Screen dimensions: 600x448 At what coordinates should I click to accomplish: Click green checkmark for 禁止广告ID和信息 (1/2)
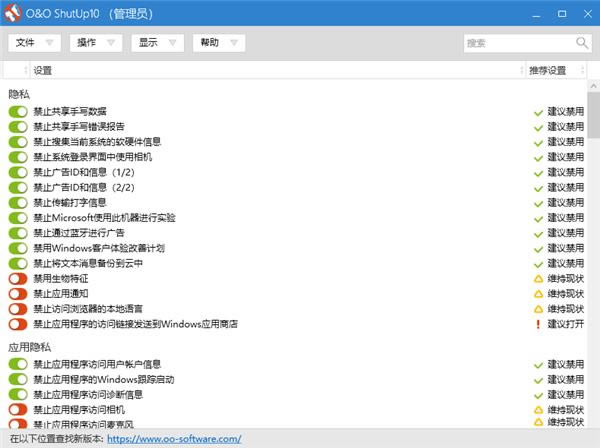[538, 173]
